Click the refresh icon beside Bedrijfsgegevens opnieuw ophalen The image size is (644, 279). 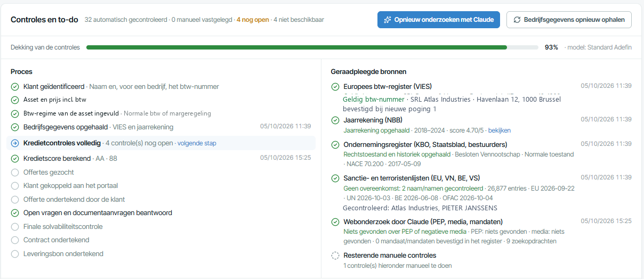[517, 20]
